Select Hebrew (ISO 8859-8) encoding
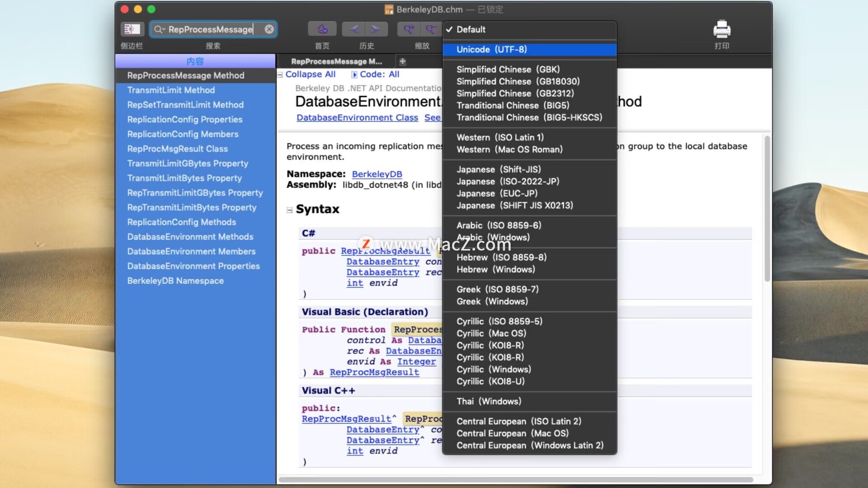 click(x=529, y=257)
